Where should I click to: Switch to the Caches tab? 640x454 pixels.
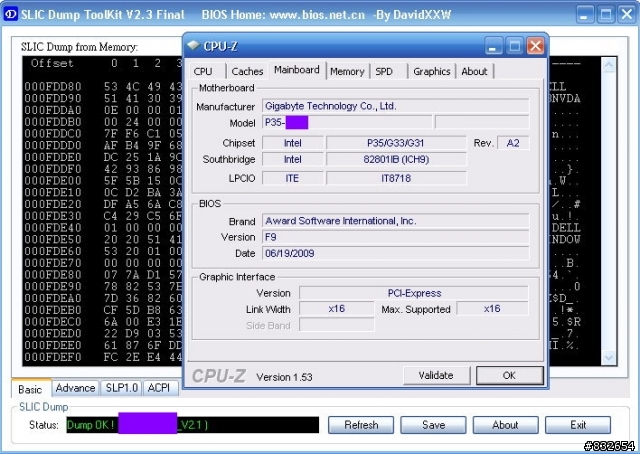[247, 71]
